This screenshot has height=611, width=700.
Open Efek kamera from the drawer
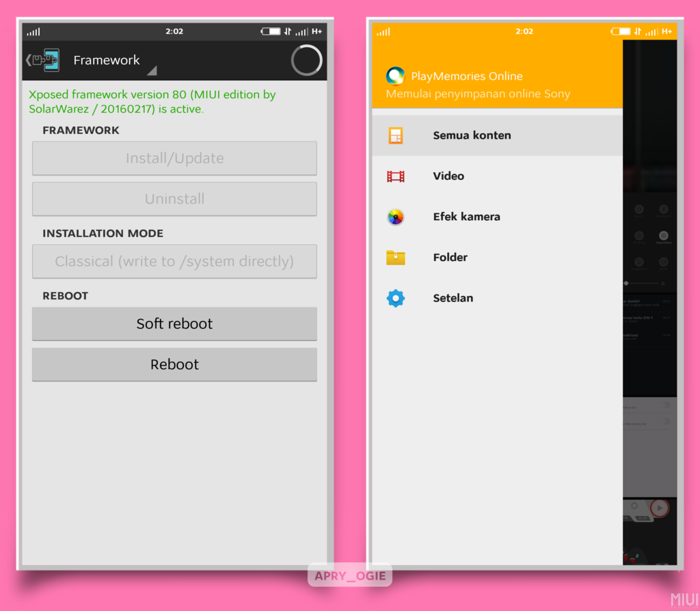[466, 217]
